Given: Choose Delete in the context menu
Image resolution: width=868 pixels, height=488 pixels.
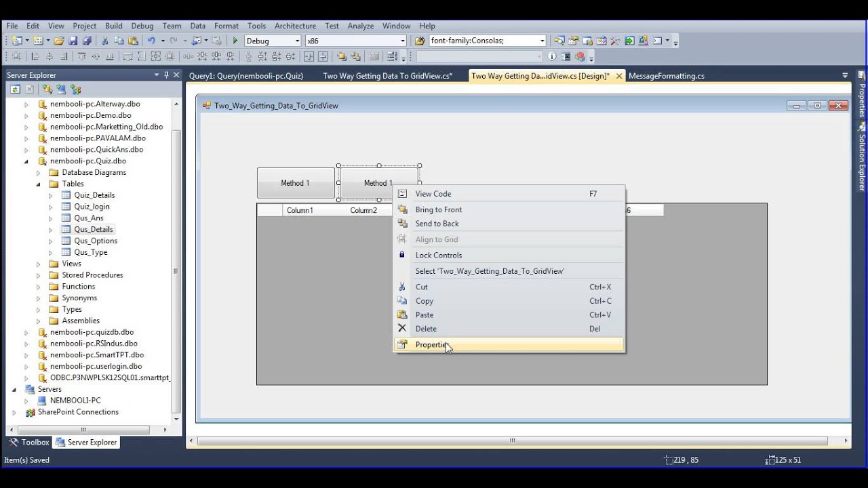Looking at the screenshot, I should pos(509,329).
